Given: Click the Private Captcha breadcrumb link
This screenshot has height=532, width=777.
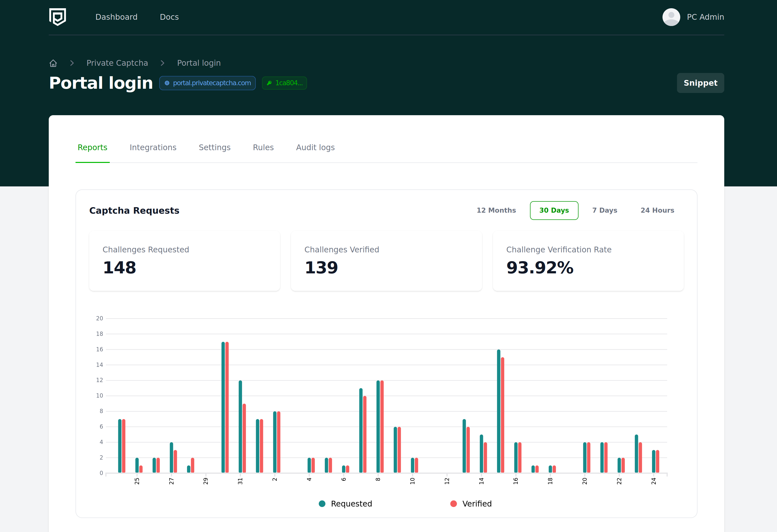Looking at the screenshot, I should click(117, 63).
